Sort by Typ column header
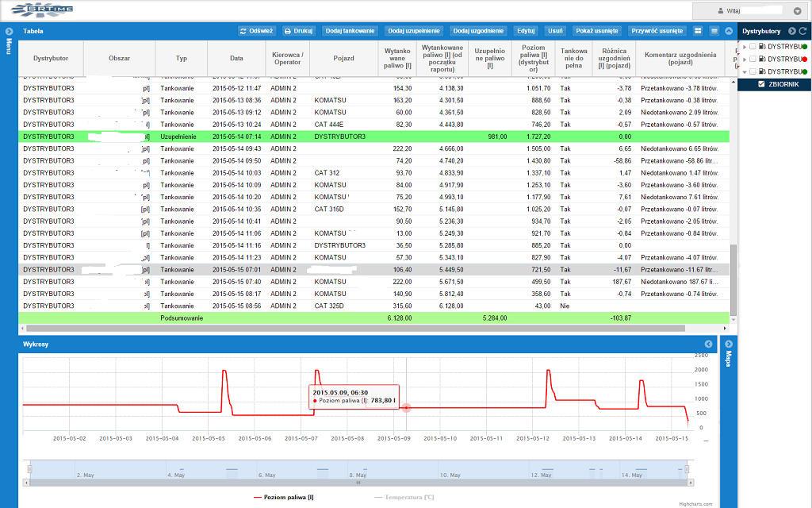Screen dimensions: 812x508 (182, 59)
